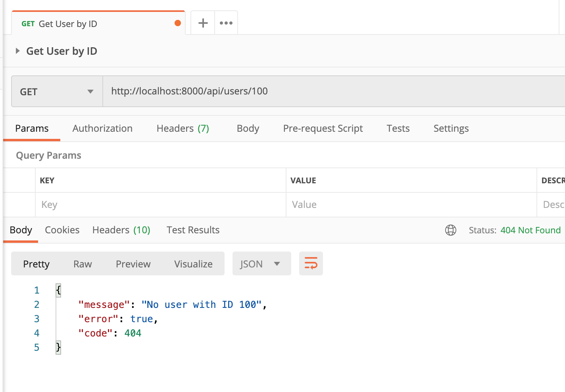Open the Tests tab

click(x=398, y=128)
